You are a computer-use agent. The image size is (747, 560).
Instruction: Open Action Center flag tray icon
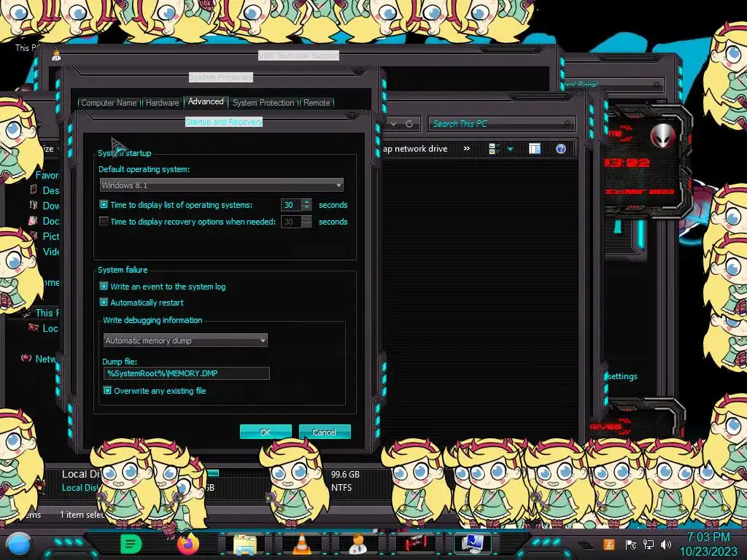[630, 544]
